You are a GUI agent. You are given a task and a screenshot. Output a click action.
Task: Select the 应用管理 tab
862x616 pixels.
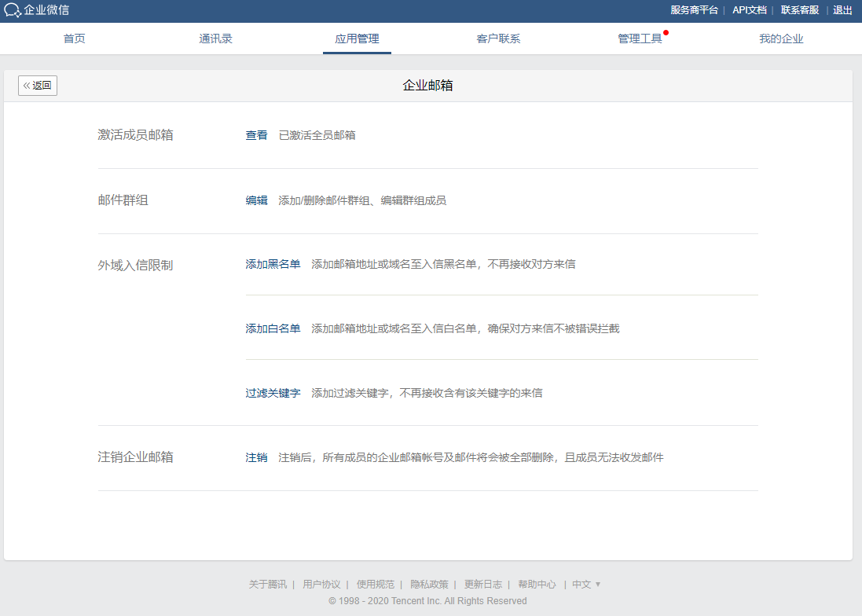click(x=357, y=38)
